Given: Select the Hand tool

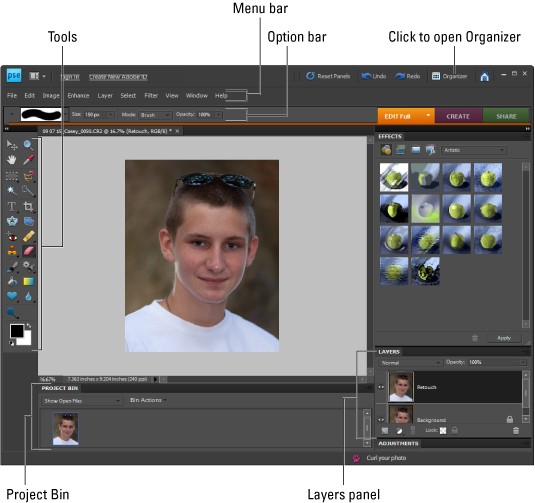Looking at the screenshot, I should pyautogui.click(x=12, y=160).
